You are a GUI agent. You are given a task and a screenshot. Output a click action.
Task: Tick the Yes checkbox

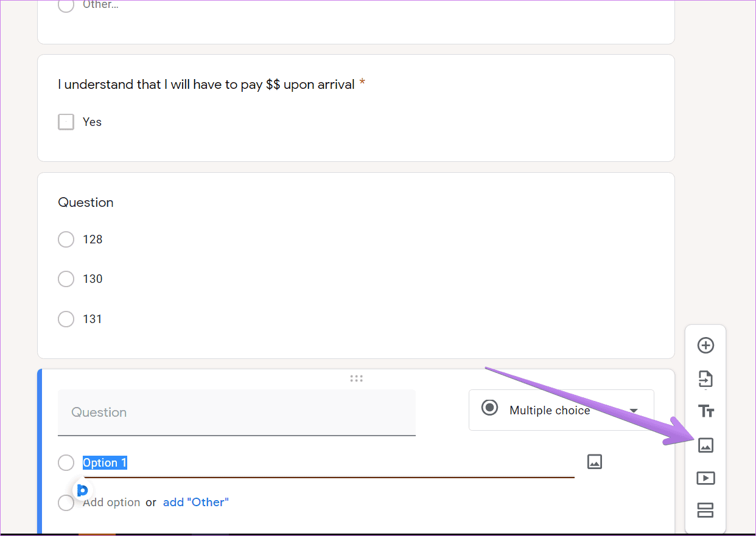[66, 122]
